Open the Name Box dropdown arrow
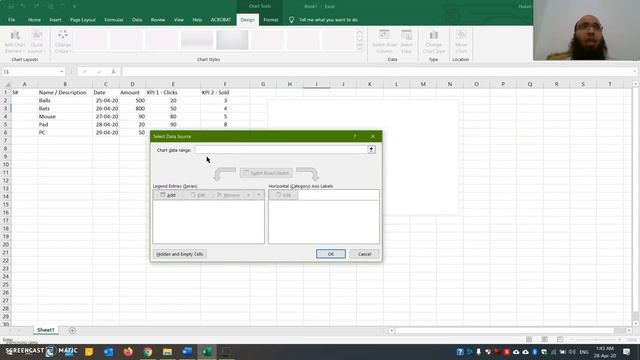 click(x=62, y=72)
